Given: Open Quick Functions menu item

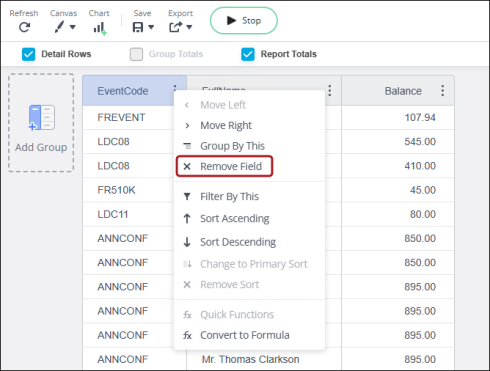Looking at the screenshot, I should [249, 315].
